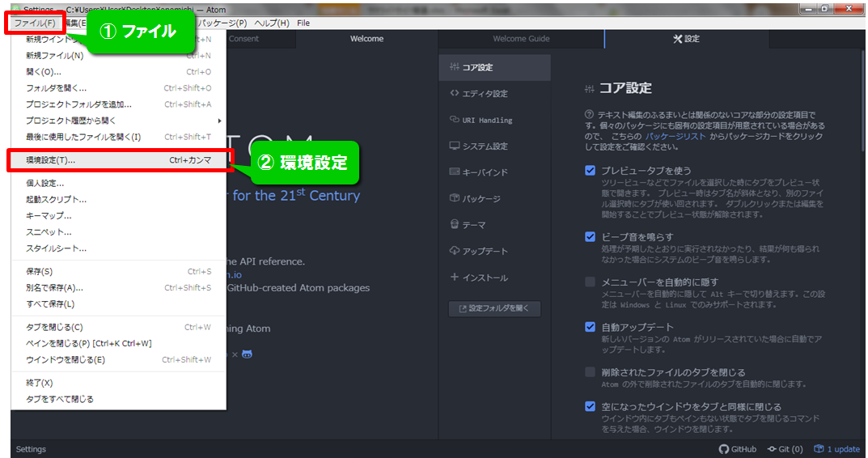Open スタイルシート... menu entry
This screenshot has width=868, height=458.
coord(118,248)
